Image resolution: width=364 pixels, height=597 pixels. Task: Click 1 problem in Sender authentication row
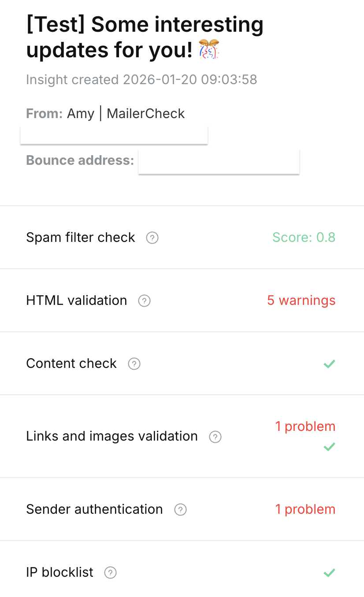point(305,509)
